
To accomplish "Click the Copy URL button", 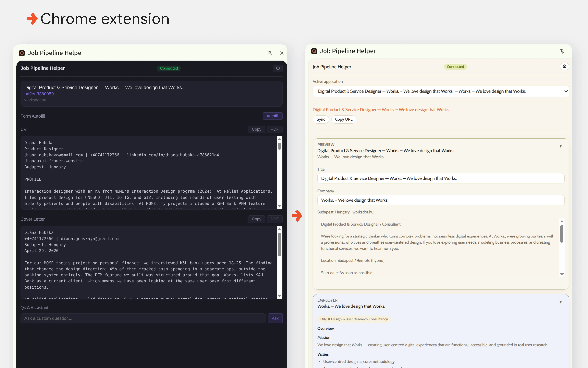I will click(344, 119).
